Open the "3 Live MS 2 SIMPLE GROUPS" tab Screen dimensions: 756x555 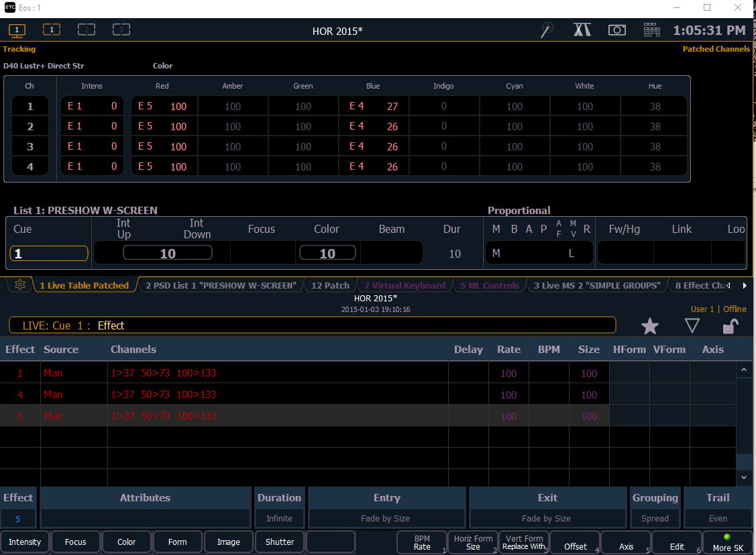click(x=597, y=285)
